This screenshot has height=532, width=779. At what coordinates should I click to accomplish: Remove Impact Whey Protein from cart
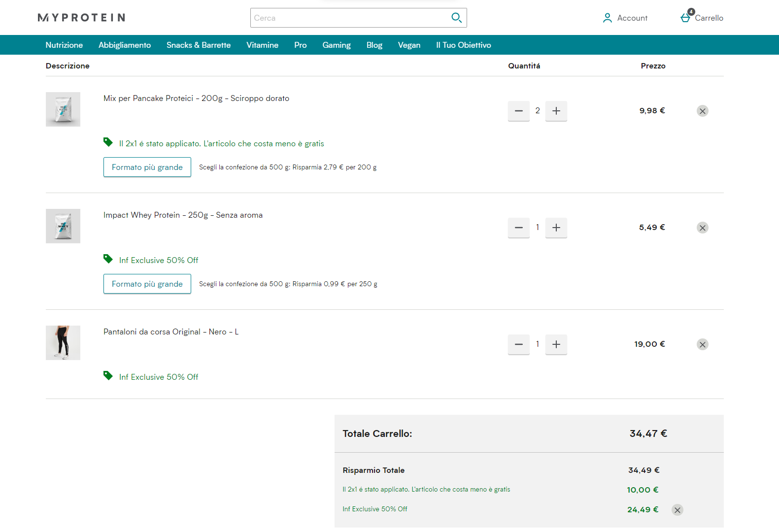point(702,228)
